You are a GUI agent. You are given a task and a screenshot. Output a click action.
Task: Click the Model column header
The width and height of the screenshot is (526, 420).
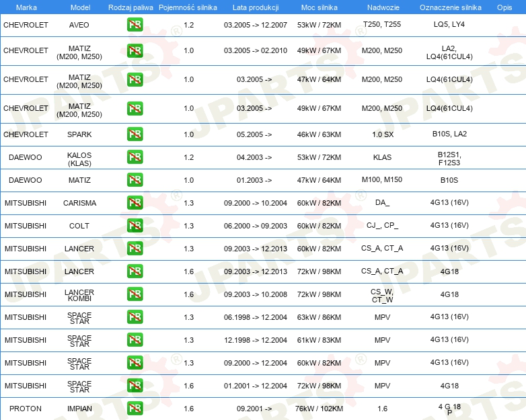[80, 7]
